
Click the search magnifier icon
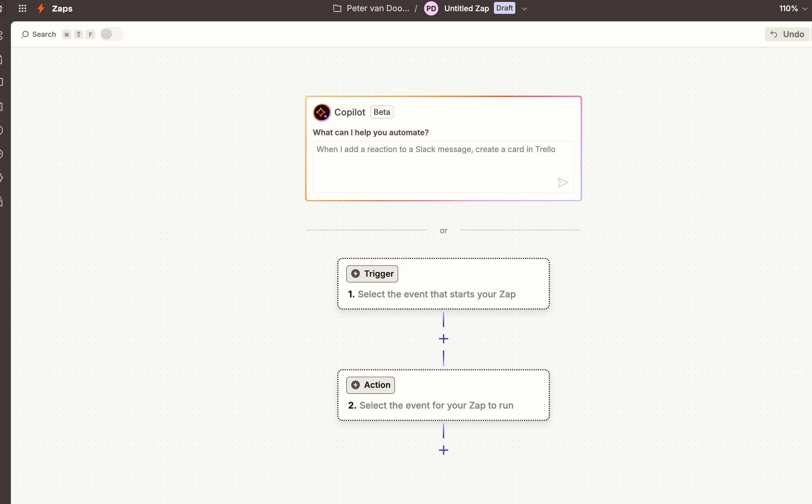(x=25, y=34)
